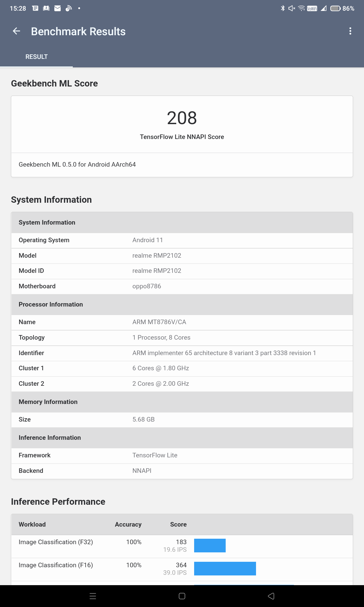Tap the F16 score value 364
The width and height of the screenshot is (364, 607).
[x=181, y=565]
